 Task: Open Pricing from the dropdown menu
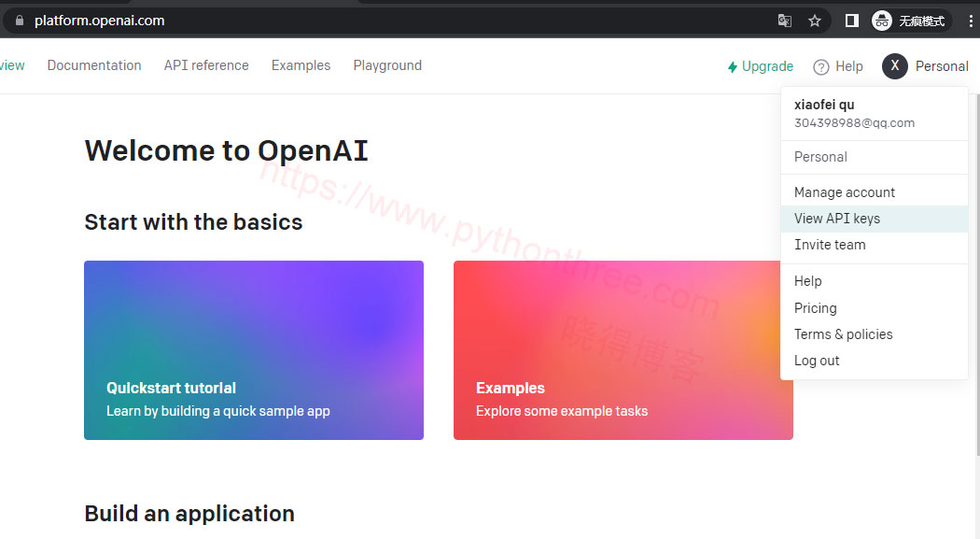[875, 307]
